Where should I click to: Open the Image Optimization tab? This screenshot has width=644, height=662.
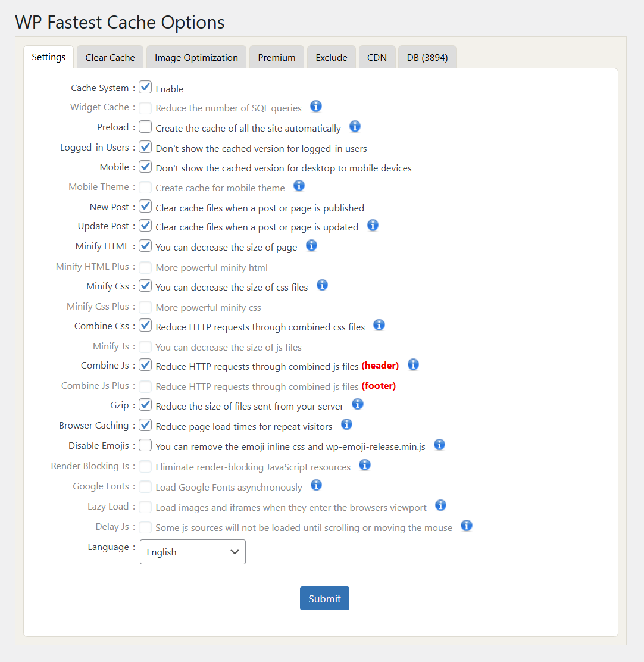[196, 57]
